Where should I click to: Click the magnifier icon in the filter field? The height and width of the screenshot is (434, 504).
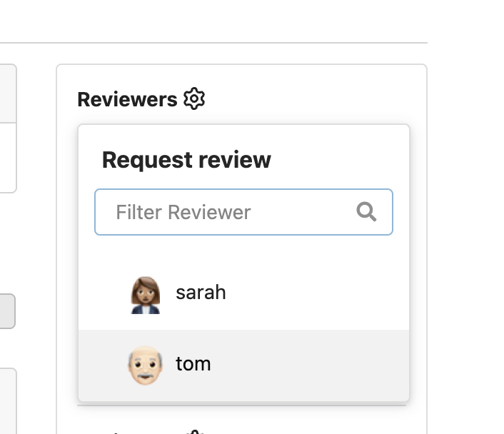click(x=366, y=212)
